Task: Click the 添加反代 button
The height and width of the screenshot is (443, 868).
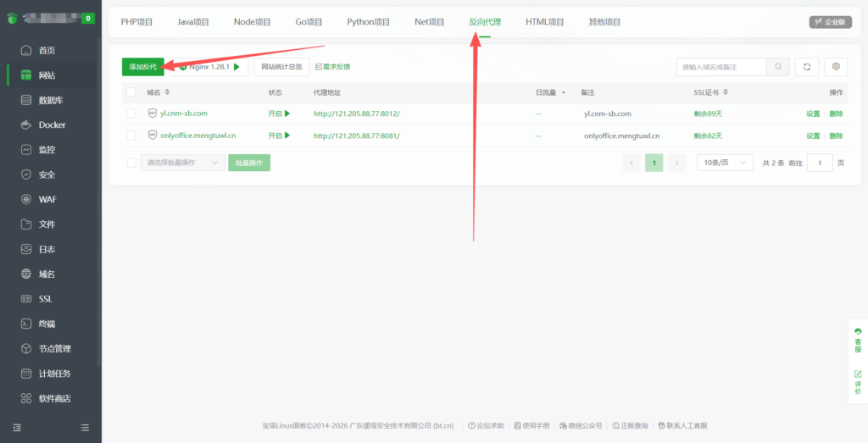Action: [142, 67]
